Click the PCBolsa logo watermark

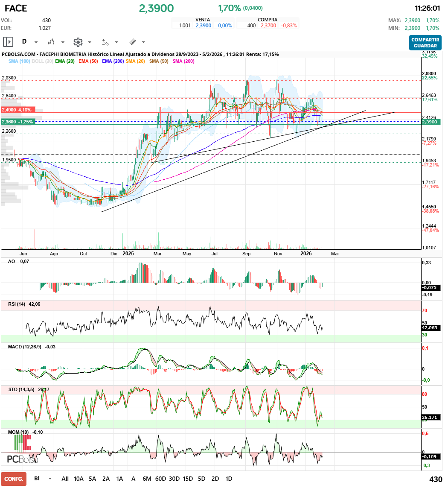pos(22,459)
